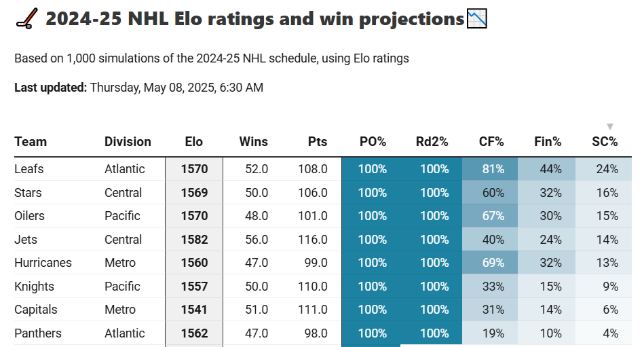644x347 pixels.
Task: Sort by the Division column header
Action: (x=128, y=142)
